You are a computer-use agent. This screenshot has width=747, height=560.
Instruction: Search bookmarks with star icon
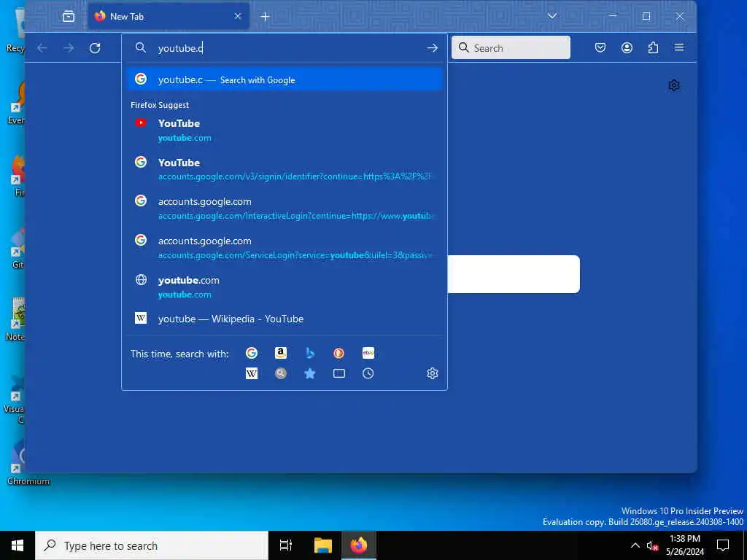(x=309, y=373)
